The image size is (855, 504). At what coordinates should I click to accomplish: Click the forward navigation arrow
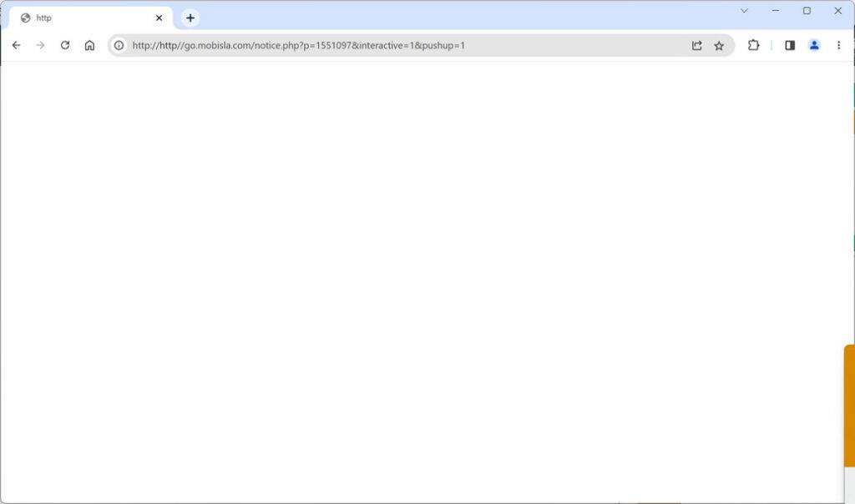pos(40,46)
